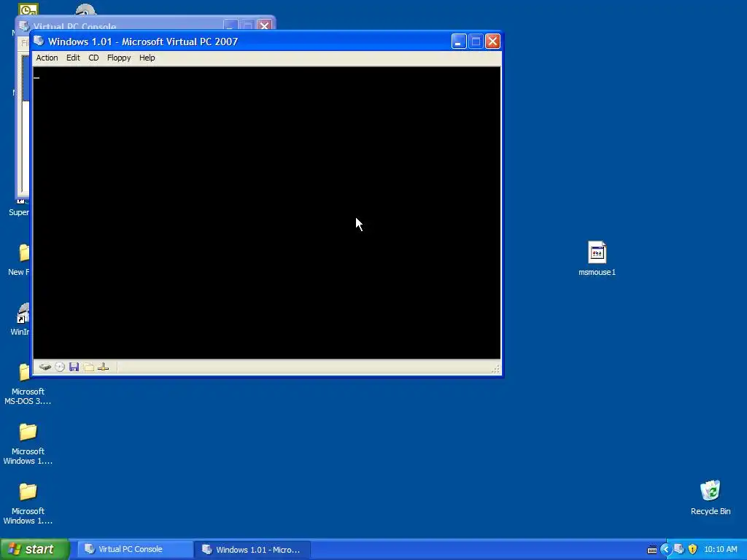Click the Windows 1.01 title bar system icon
The width and height of the screenshot is (747, 560).
click(39, 42)
